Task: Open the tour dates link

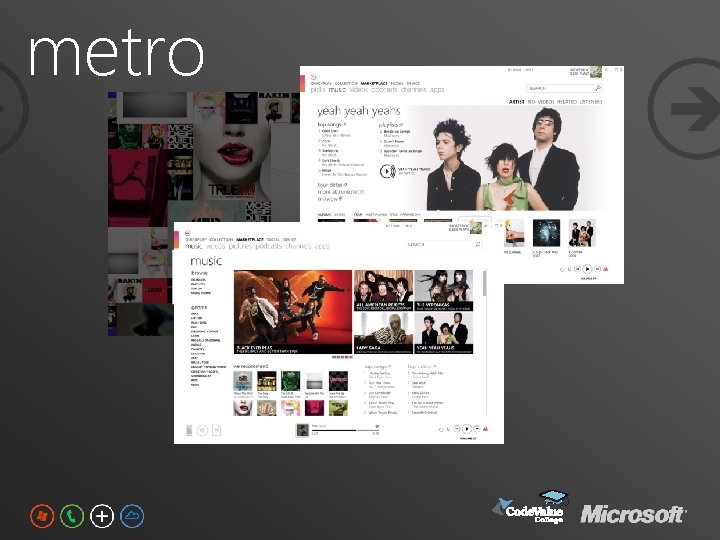Action: 332,185
